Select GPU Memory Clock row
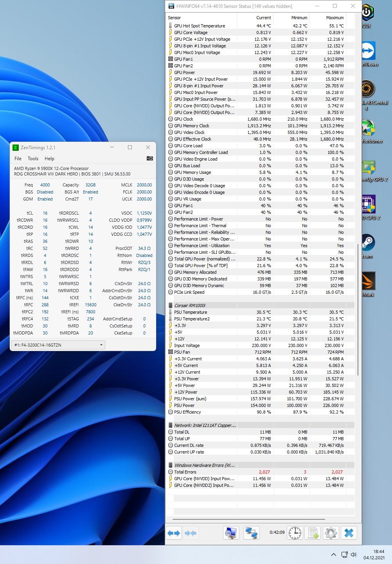The image size is (392, 564). 260,126
